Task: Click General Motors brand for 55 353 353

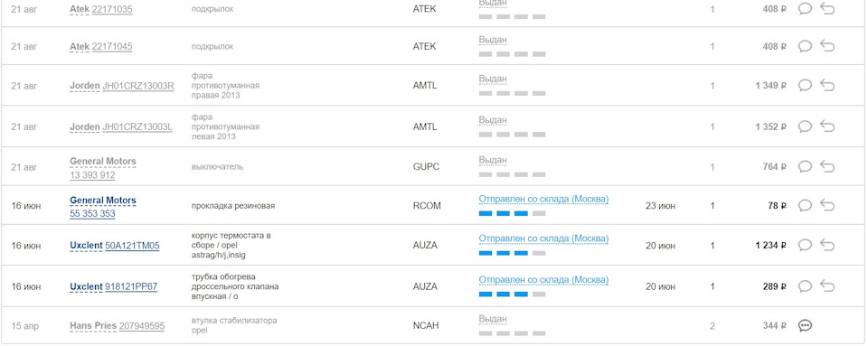Action: pyautogui.click(x=103, y=200)
